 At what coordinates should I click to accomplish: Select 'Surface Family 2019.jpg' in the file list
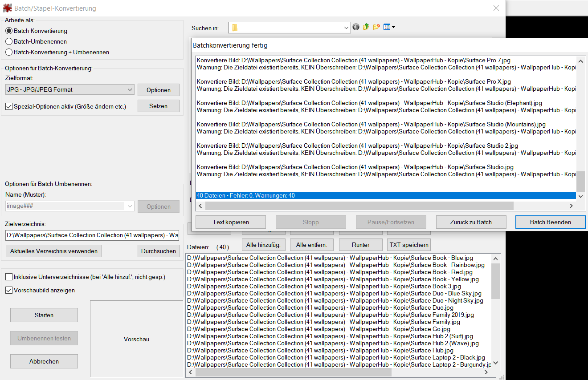point(331,315)
